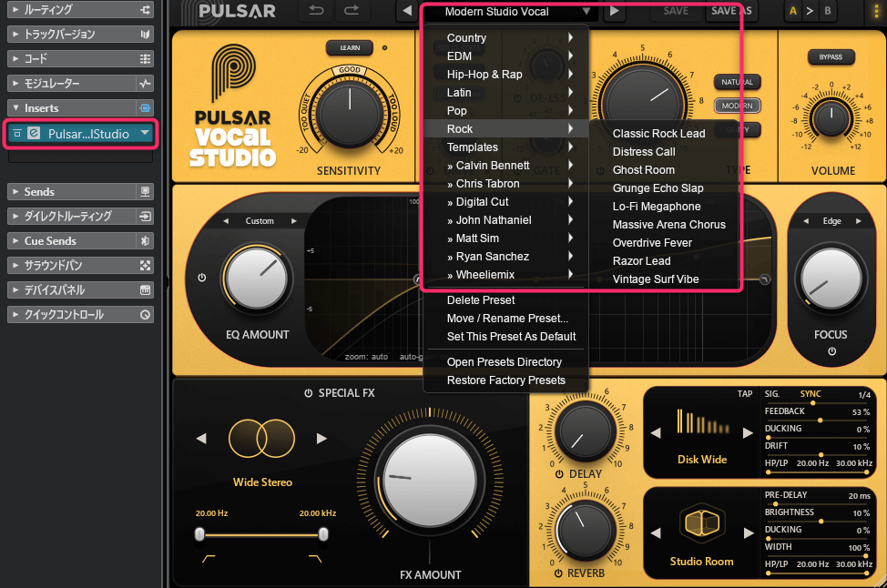Toggle the insert power on Pulsar slot
The image size is (887, 588).
[x=17, y=134]
